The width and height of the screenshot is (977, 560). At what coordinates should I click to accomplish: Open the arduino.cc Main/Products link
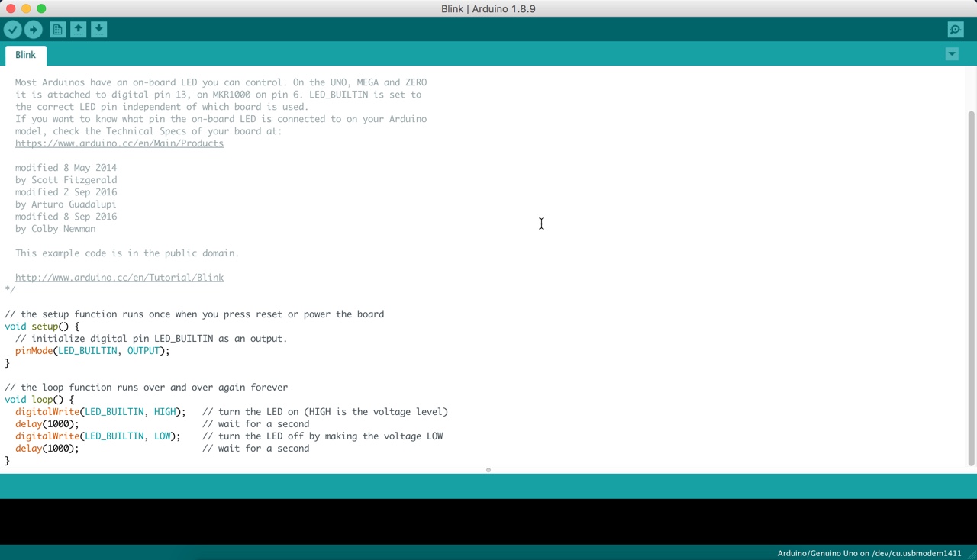click(x=119, y=143)
